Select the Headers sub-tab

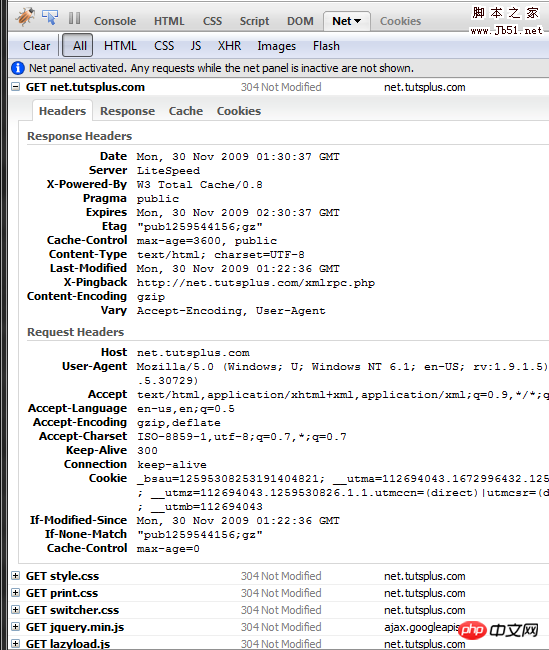click(62, 111)
